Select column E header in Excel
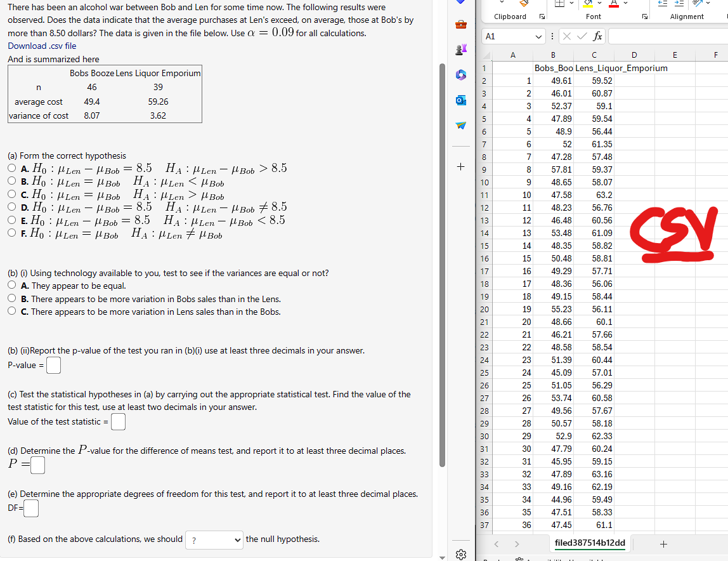The width and height of the screenshot is (728, 561). (675, 55)
